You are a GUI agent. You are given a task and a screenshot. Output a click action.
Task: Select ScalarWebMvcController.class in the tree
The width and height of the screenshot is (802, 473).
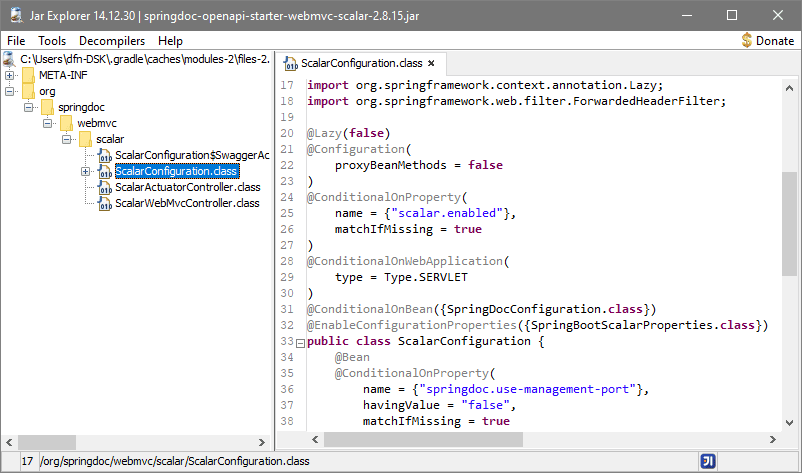[187, 203]
